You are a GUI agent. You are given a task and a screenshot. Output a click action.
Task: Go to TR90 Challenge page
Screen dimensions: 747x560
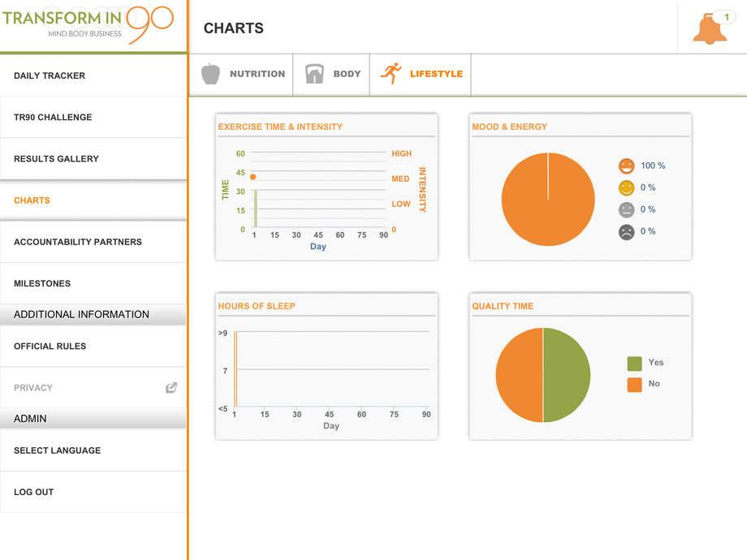tap(53, 117)
